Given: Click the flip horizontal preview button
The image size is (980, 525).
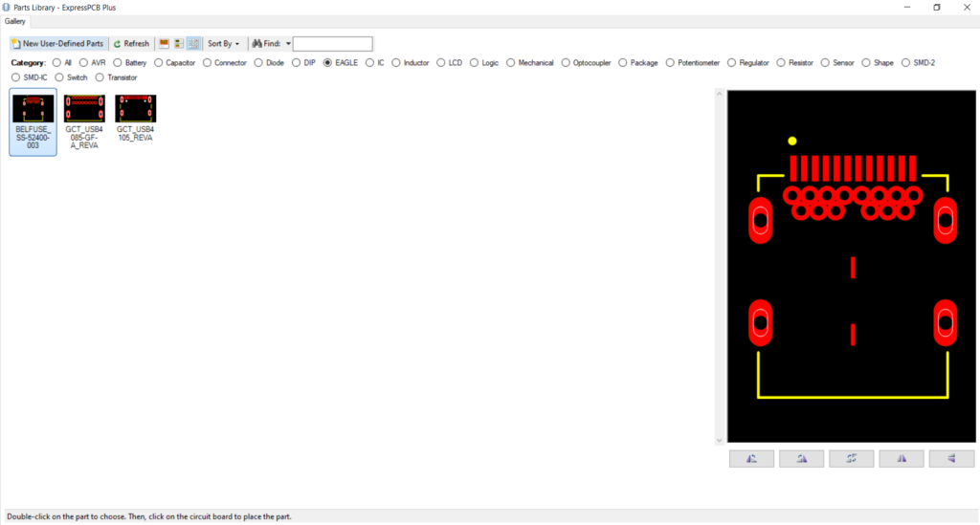Looking at the screenshot, I should pos(902,459).
